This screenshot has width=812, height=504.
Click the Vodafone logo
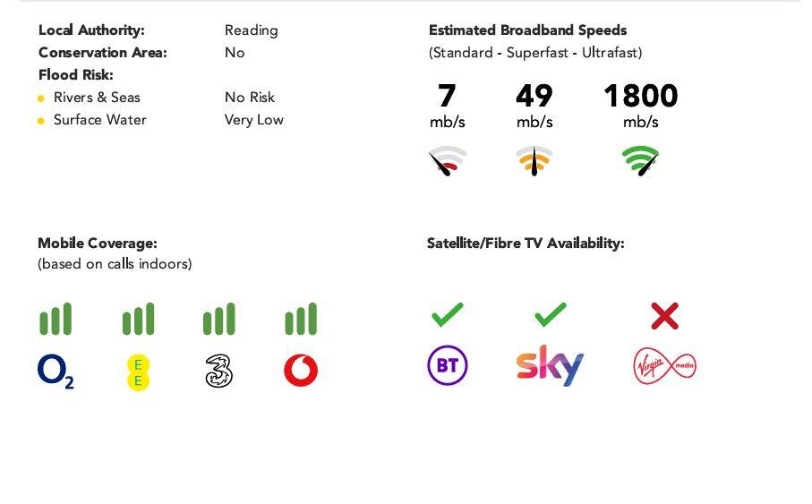tap(301, 371)
